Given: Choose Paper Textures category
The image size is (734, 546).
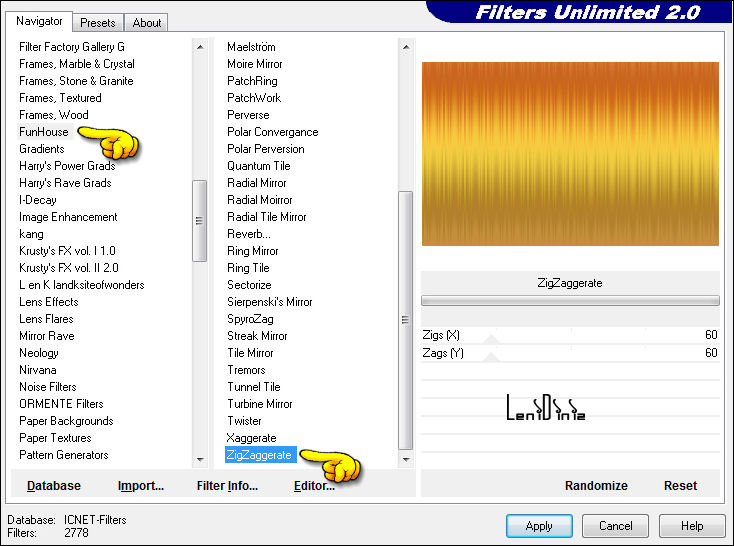Looking at the screenshot, I should pyautogui.click(x=55, y=438).
